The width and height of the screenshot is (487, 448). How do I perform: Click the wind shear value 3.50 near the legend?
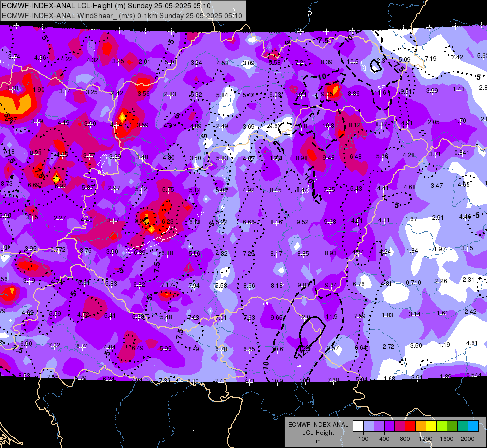[416, 346]
